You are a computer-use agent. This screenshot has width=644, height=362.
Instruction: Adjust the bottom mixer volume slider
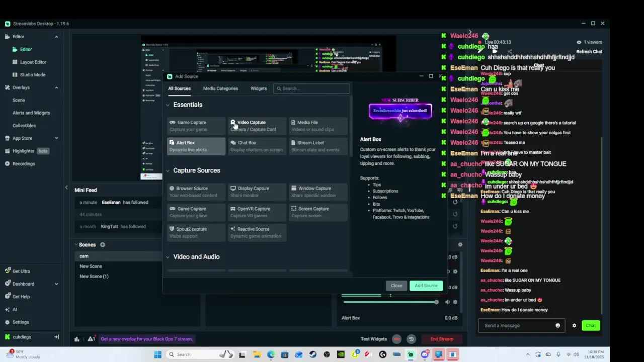(x=390, y=302)
